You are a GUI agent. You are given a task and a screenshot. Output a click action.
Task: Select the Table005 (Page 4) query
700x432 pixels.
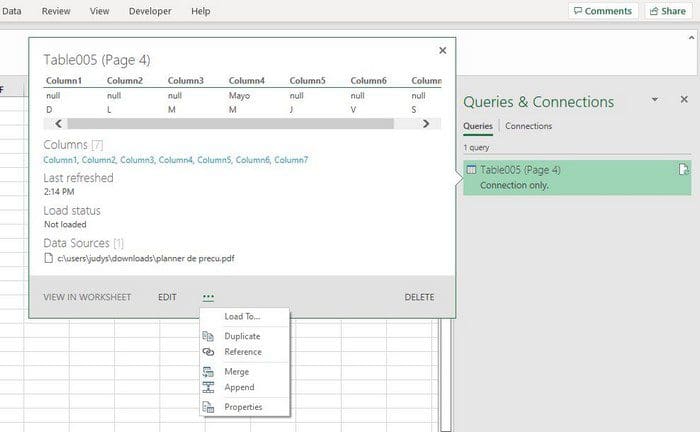click(x=577, y=178)
